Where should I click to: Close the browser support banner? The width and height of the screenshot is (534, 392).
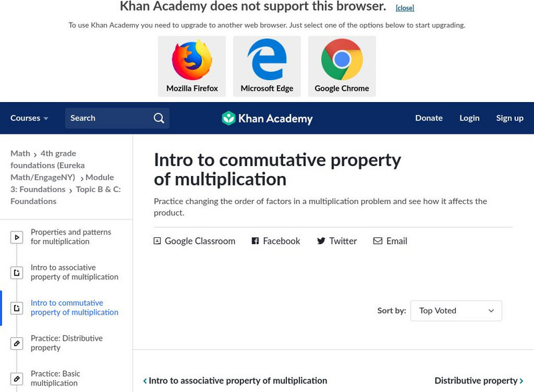(406, 8)
